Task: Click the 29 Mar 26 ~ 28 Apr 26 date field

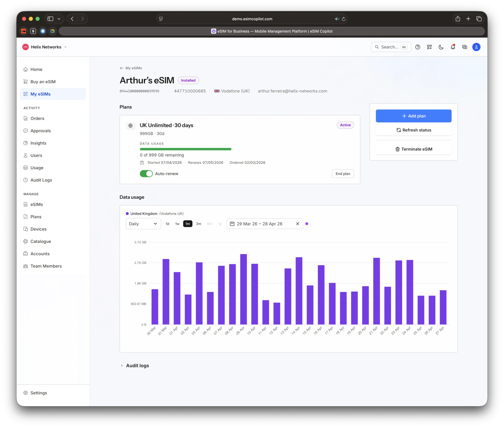Action: tap(265, 224)
